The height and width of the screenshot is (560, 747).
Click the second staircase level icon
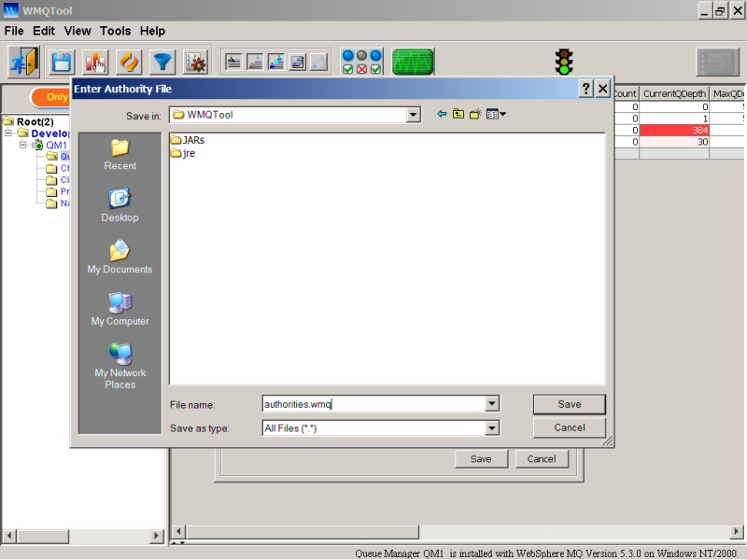[255, 62]
